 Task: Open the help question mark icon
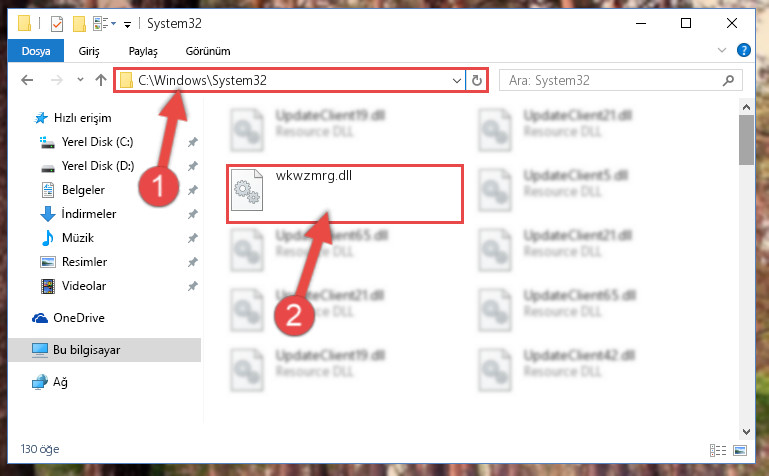[x=743, y=50]
